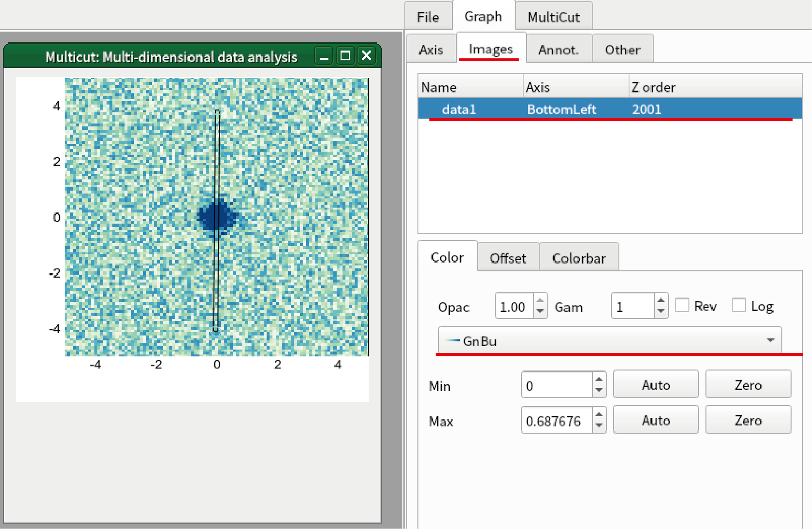The height and width of the screenshot is (529, 812).
Task: Open the Other sub-tab
Action: [623, 50]
